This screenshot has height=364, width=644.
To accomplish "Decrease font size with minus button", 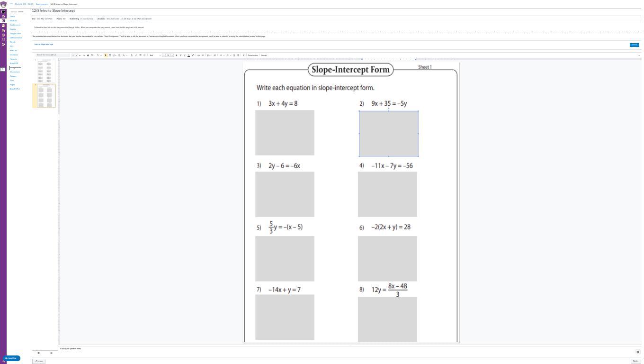I will coord(164,55).
